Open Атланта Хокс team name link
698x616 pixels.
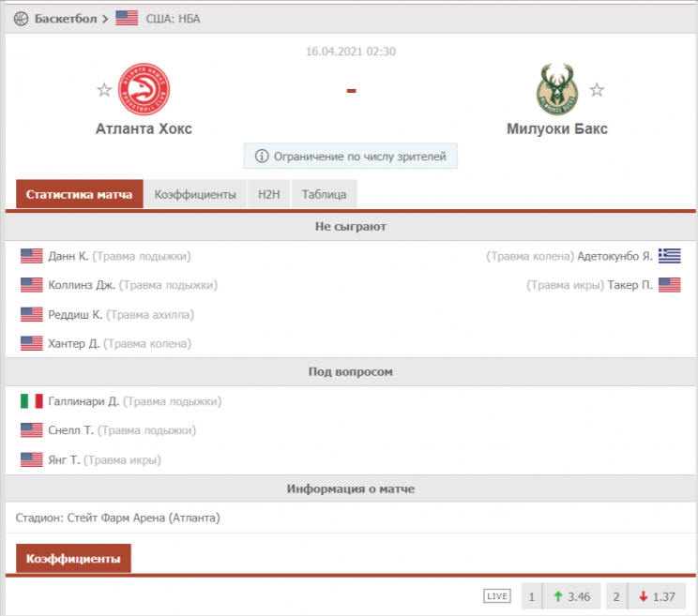coord(144,128)
